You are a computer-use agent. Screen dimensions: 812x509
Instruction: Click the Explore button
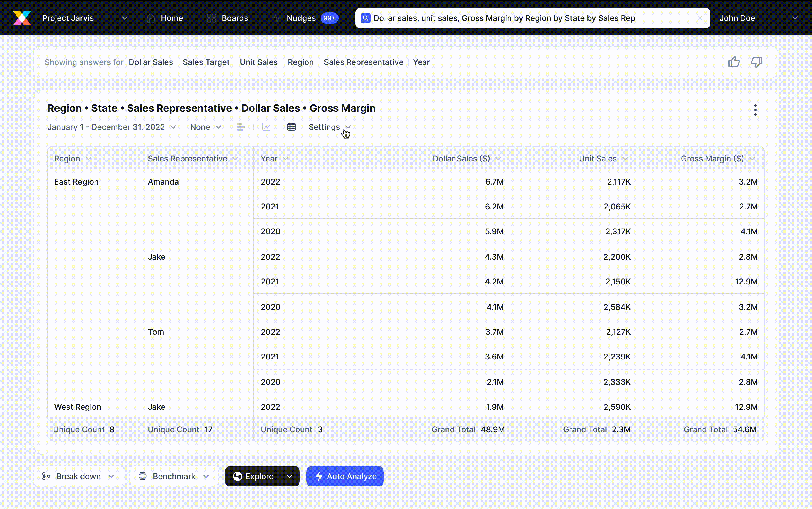(253, 476)
